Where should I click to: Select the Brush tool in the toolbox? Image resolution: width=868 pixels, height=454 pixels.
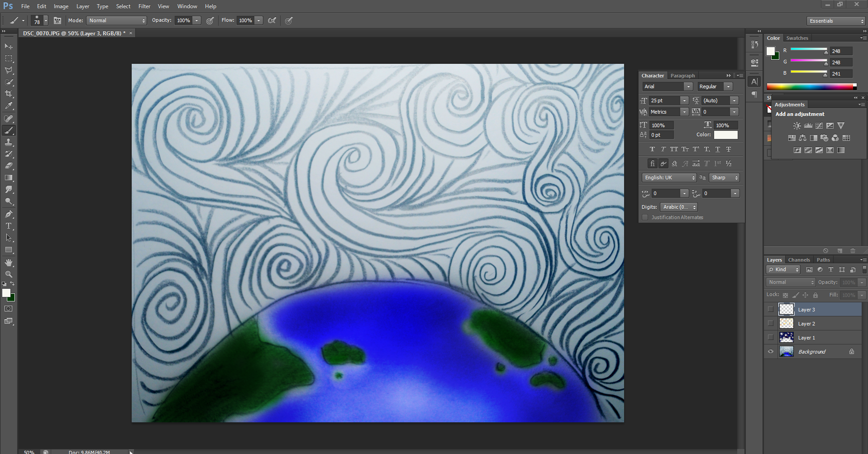tap(9, 130)
